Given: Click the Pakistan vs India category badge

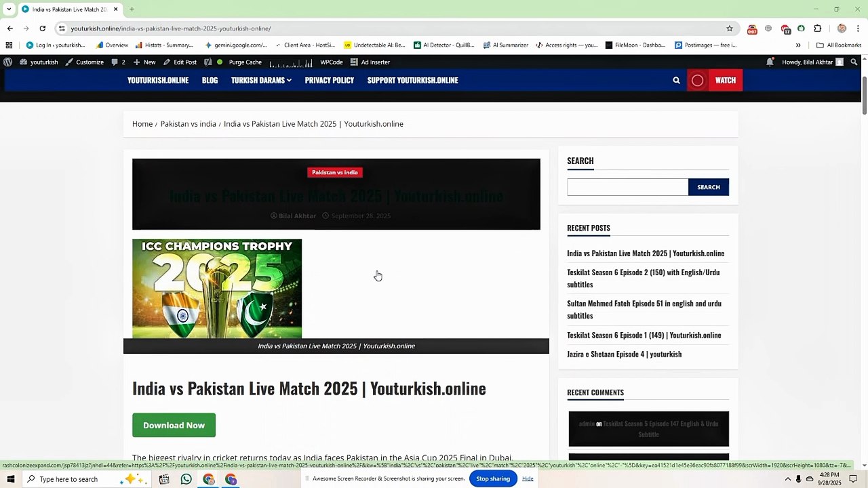Looking at the screenshot, I should 335,172.
